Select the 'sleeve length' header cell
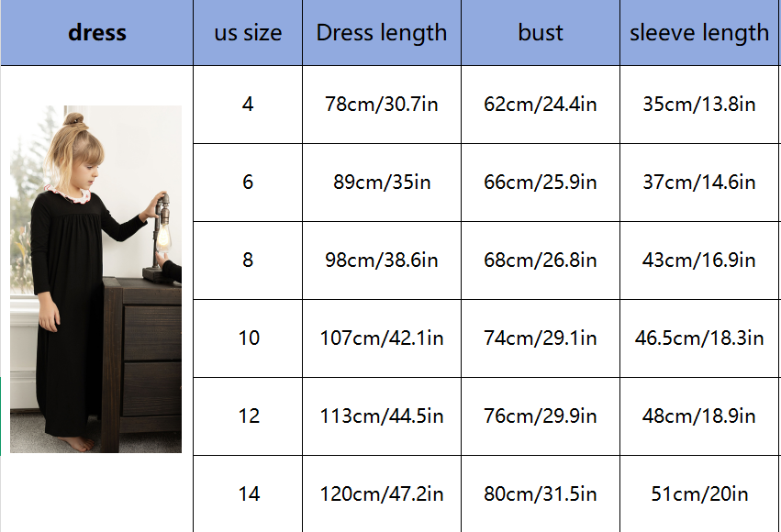The width and height of the screenshot is (781, 532). tap(699, 33)
